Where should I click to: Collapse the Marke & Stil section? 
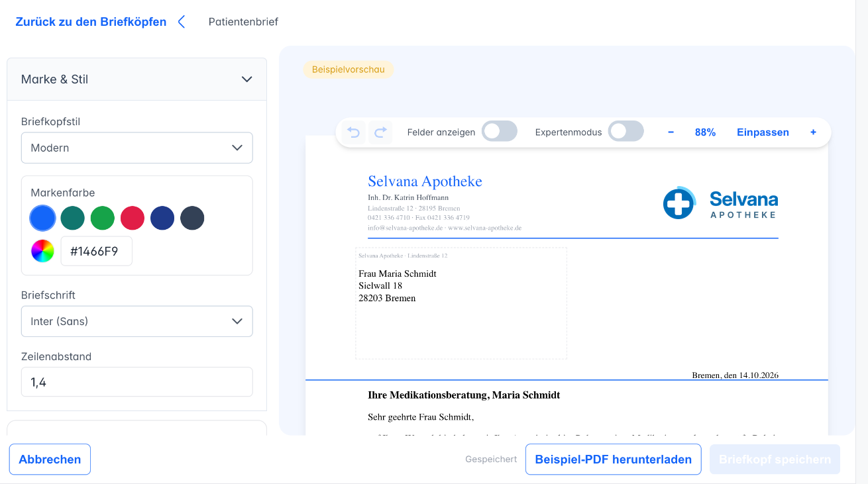point(136,79)
